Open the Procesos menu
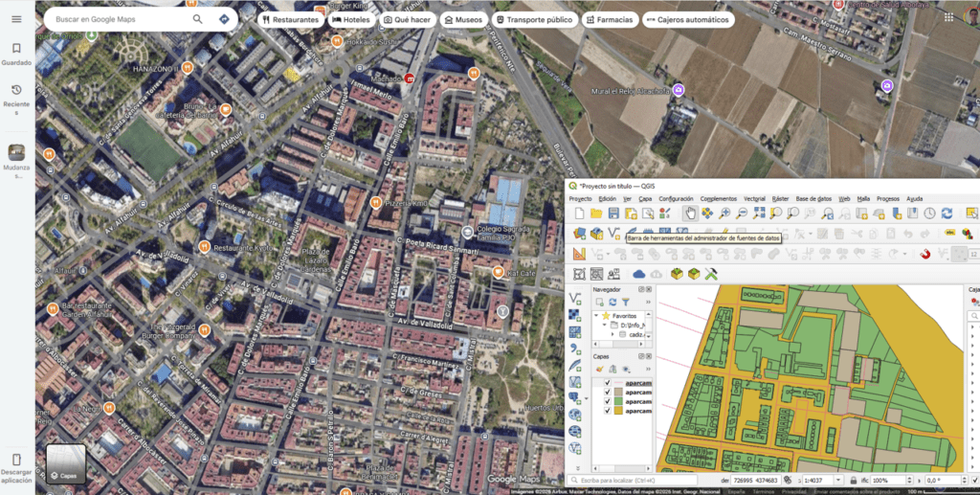 (x=887, y=199)
